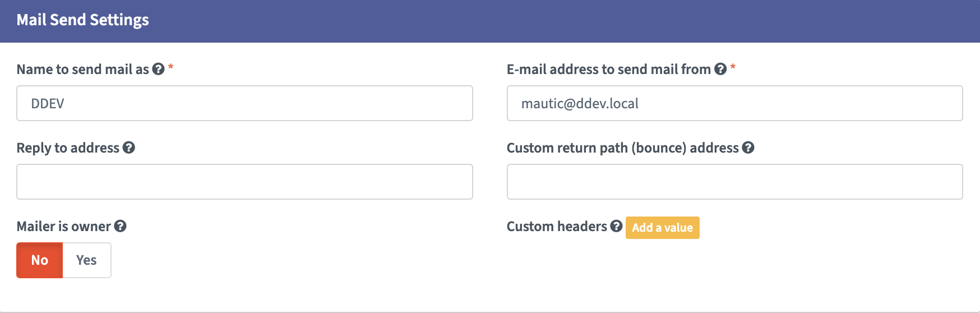Click the "Name to send mail as" label
Screen dimensions: 980x313
coord(82,69)
